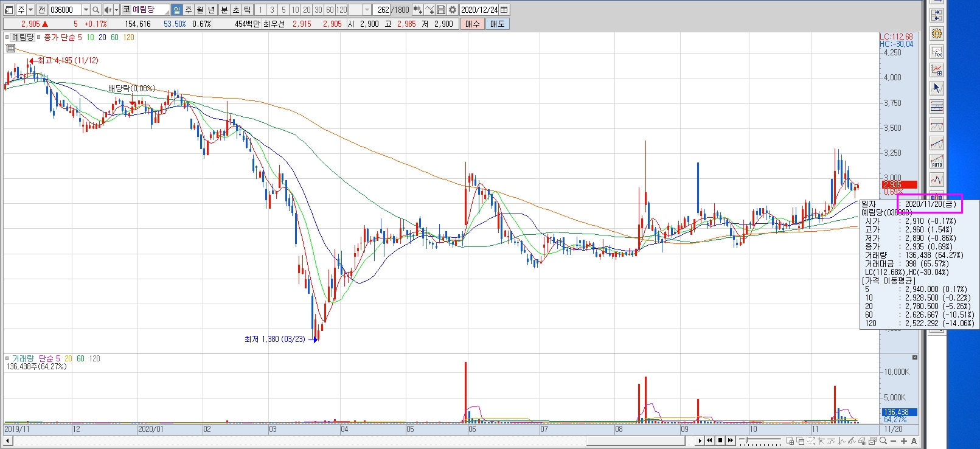Select the AUTO trendline tool
This screenshot has width=980, height=449.
coord(937,161)
